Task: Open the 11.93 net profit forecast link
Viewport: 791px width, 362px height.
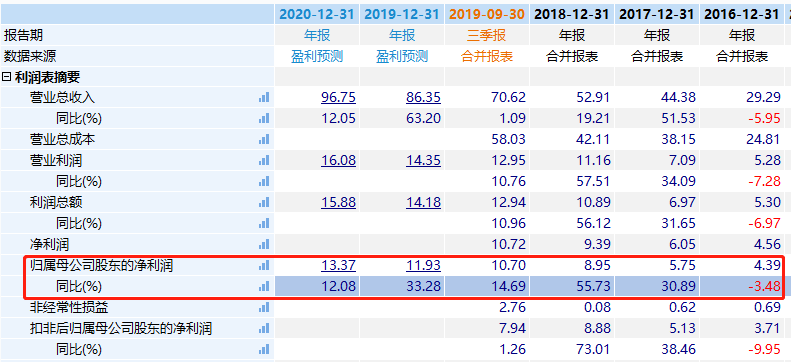Action: click(423, 265)
